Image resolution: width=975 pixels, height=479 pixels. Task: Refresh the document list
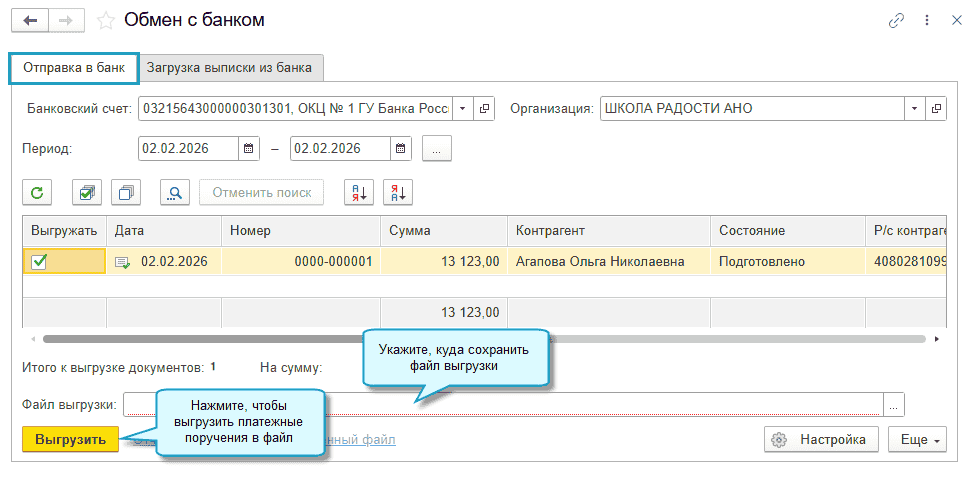pos(37,192)
